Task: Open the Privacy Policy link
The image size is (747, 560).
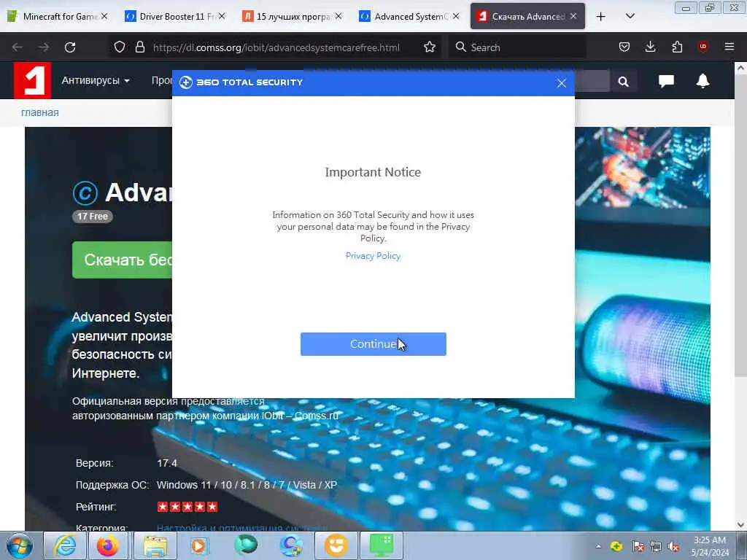Action: (373, 256)
